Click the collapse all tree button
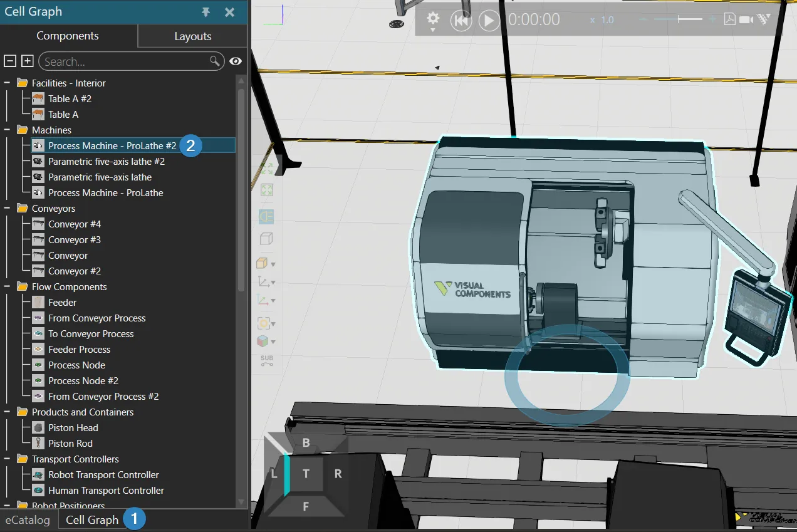 click(10, 61)
